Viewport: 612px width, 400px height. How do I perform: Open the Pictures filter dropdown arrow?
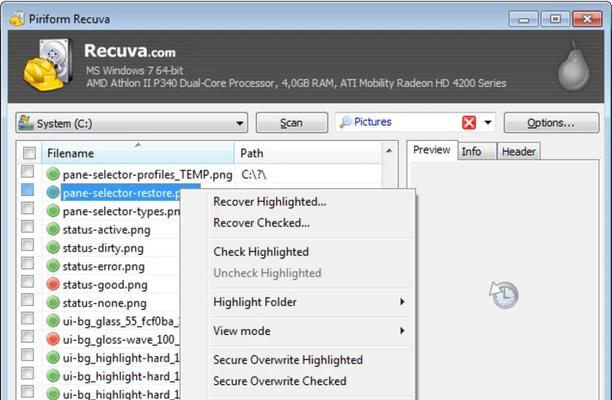pyautogui.click(x=487, y=123)
